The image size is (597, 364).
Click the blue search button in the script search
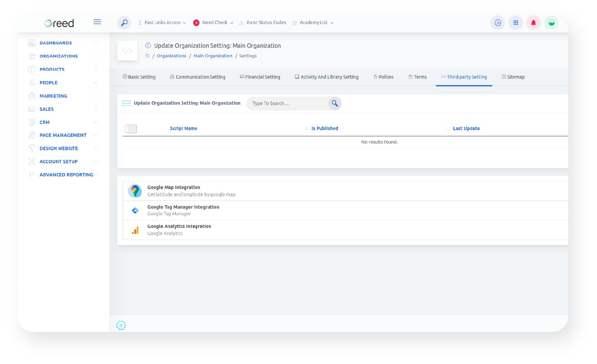[335, 103]
